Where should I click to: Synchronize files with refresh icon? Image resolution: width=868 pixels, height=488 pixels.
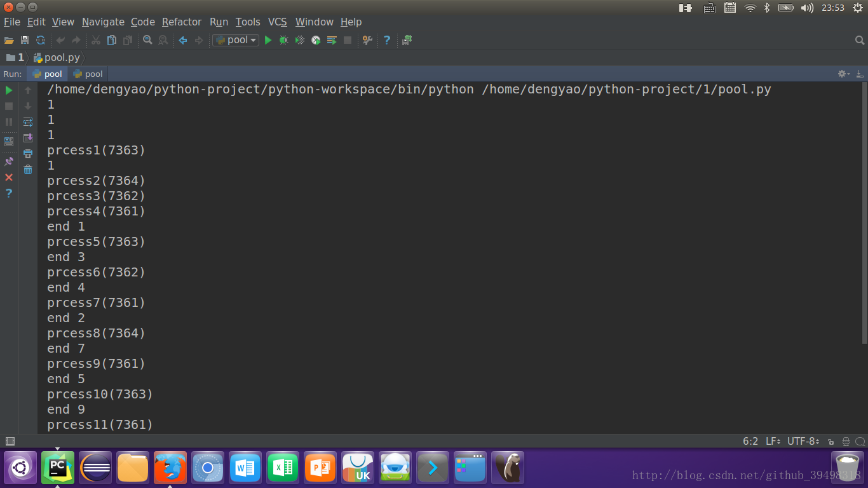coord(41,40)
